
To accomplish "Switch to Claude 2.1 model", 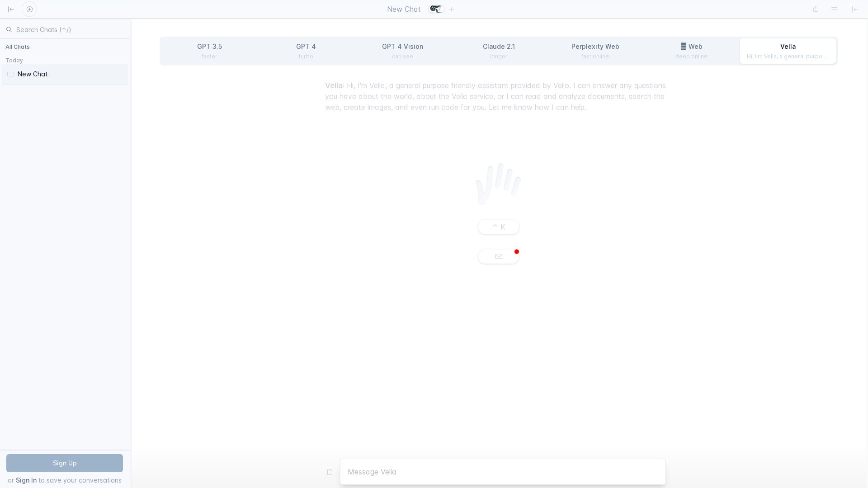I will point(499,51).
